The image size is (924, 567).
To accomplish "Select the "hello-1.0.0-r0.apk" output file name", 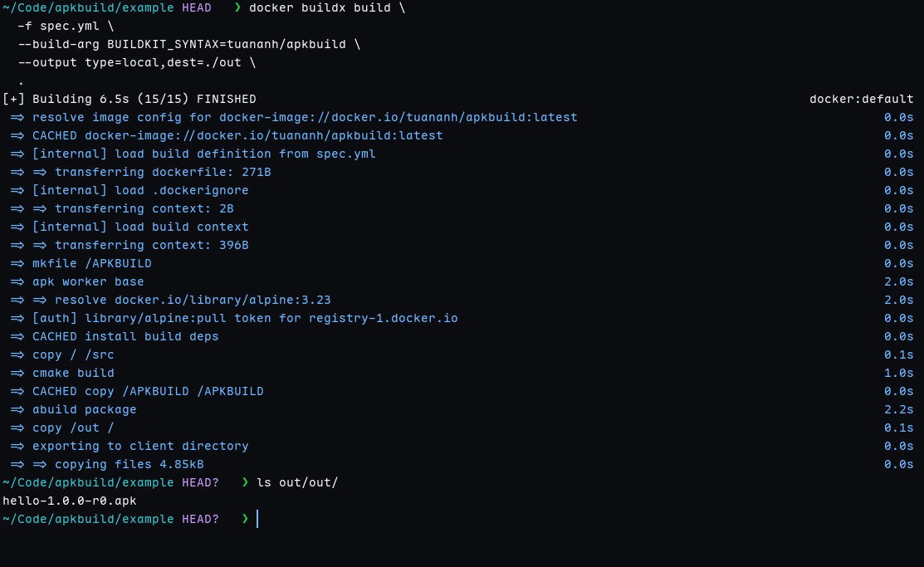I will [70, 501].
